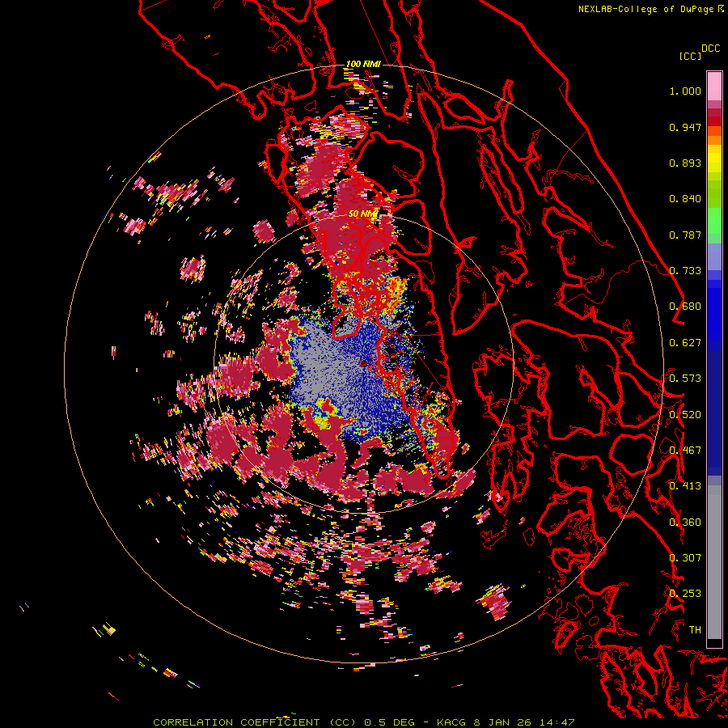Viewport: 728px width, 728px height.
Task: Pick the dark navy segment of the color bar
Action: [x=714, y=408]
